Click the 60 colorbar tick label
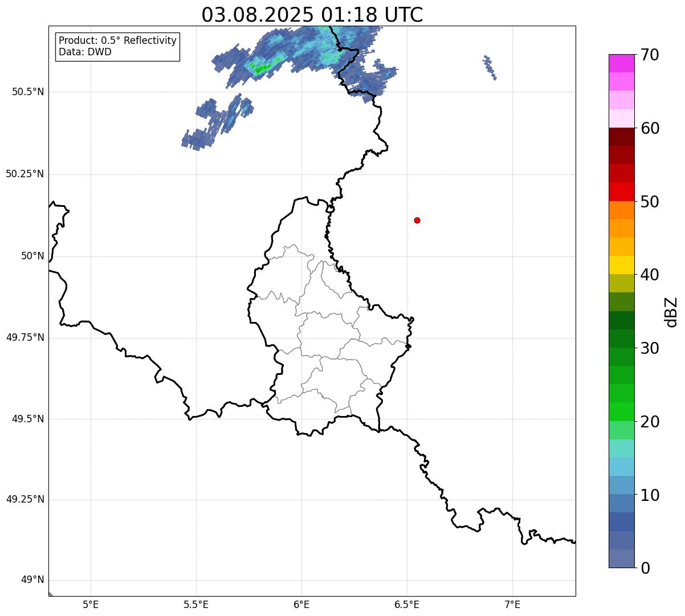685x616 pixels. (x=650, y=128)
